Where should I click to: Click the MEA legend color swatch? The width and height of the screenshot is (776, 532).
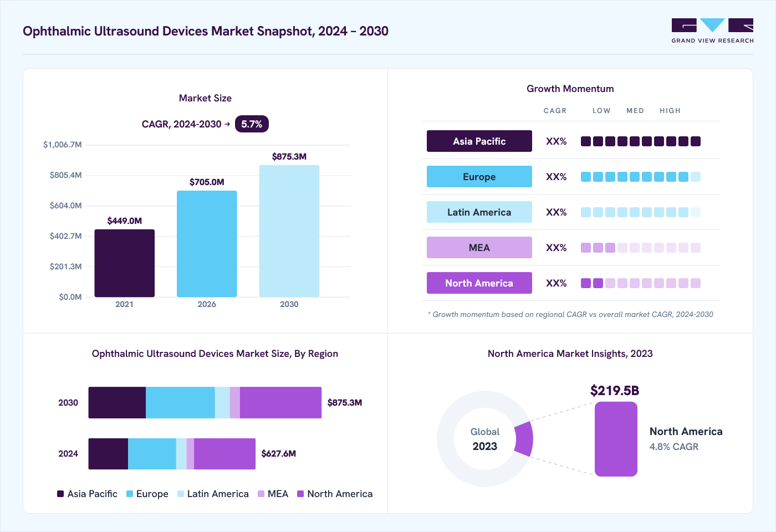pos(261,494)
